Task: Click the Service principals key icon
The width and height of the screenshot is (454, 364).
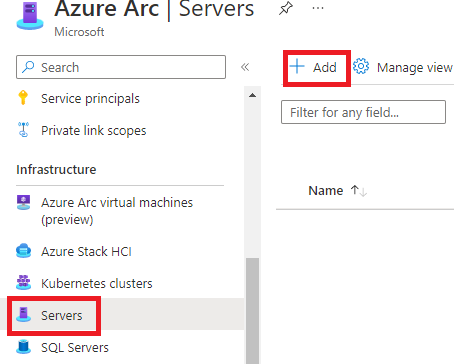Action: coord(23,98)
